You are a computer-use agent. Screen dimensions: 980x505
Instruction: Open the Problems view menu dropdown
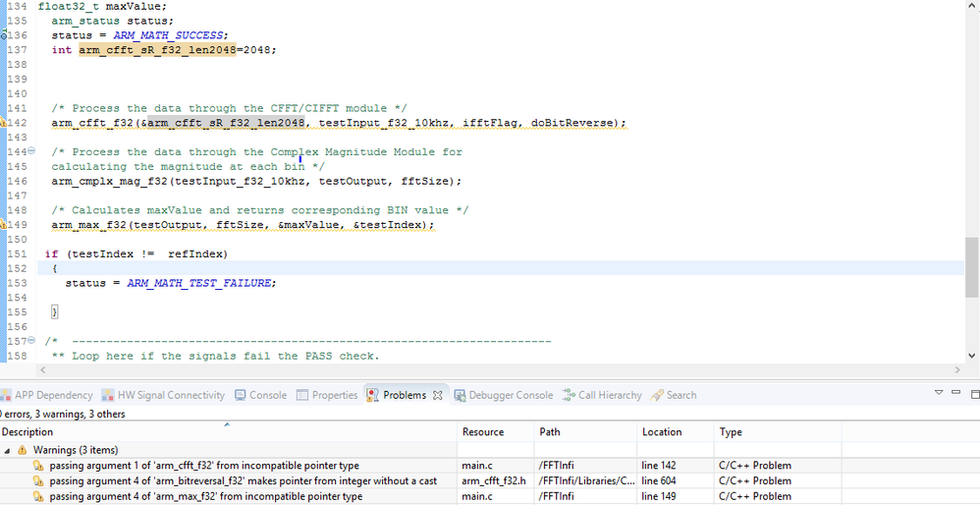(x=938, y=392)
